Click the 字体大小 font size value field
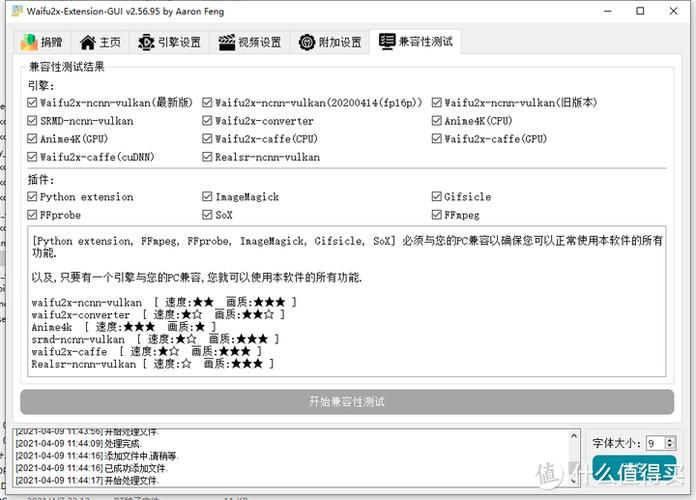 coord(655,443)
